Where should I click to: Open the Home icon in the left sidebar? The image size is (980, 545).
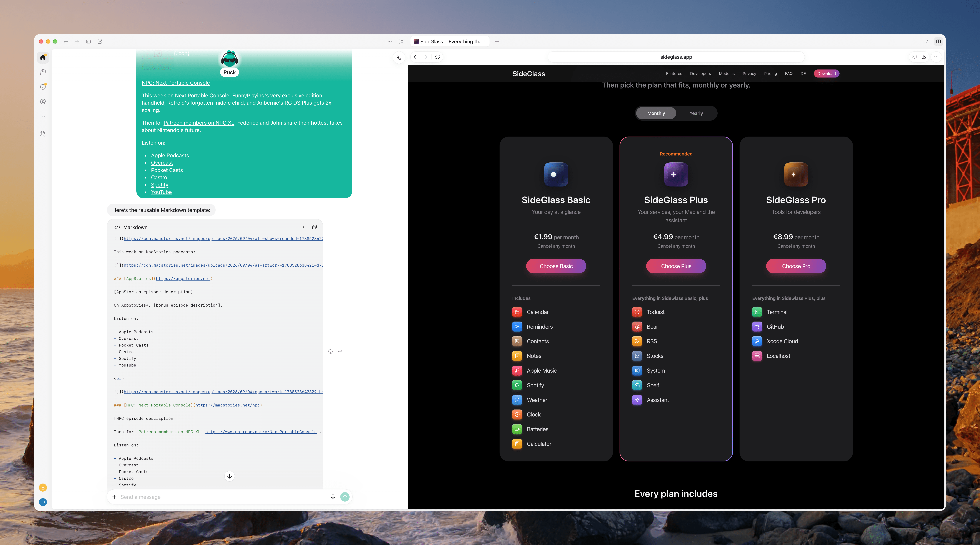pyautogui.click(x=43, y=57)
